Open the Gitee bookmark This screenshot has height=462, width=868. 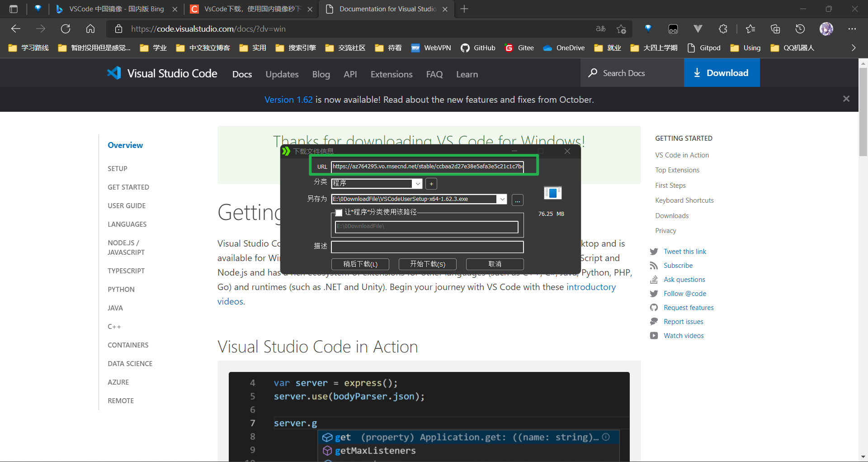[x=519, y=48]
